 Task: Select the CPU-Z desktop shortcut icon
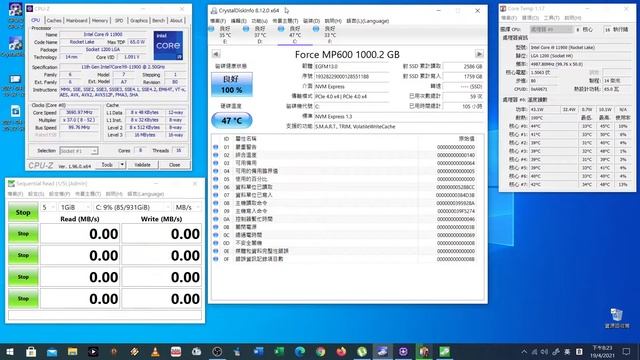pyautogui.click(x=15, y=16)
